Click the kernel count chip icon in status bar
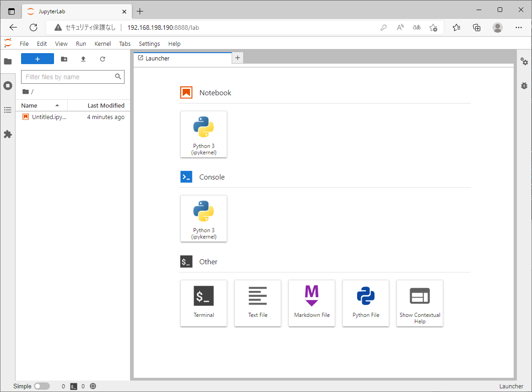 (x=93, y=386)
